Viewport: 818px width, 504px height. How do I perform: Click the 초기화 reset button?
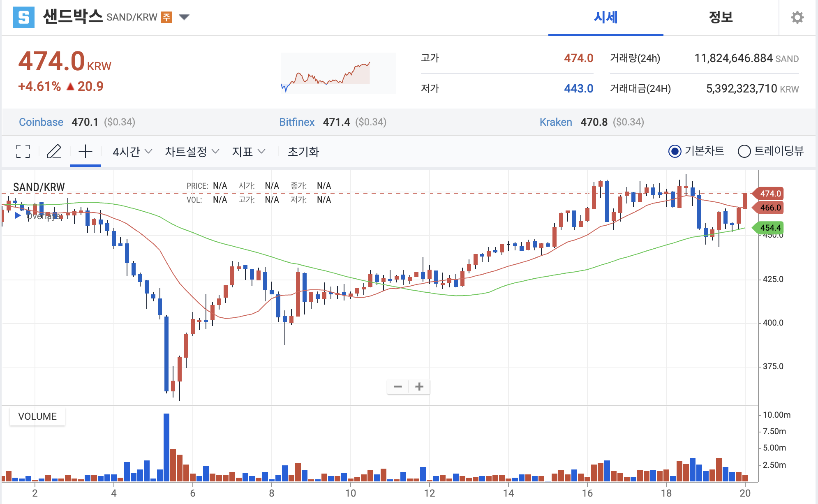pyautogui.click(x=303, y=152)
